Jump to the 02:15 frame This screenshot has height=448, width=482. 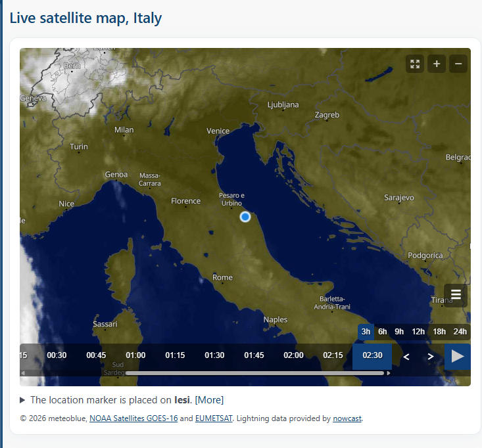coord(333,355)
